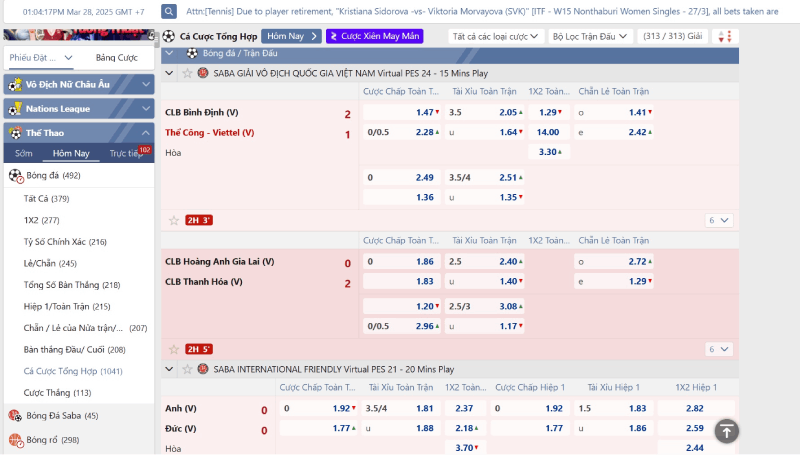800x455 pixels.
Task: Click the promotional banner above Phiếu Đặt
Action: 79,34
